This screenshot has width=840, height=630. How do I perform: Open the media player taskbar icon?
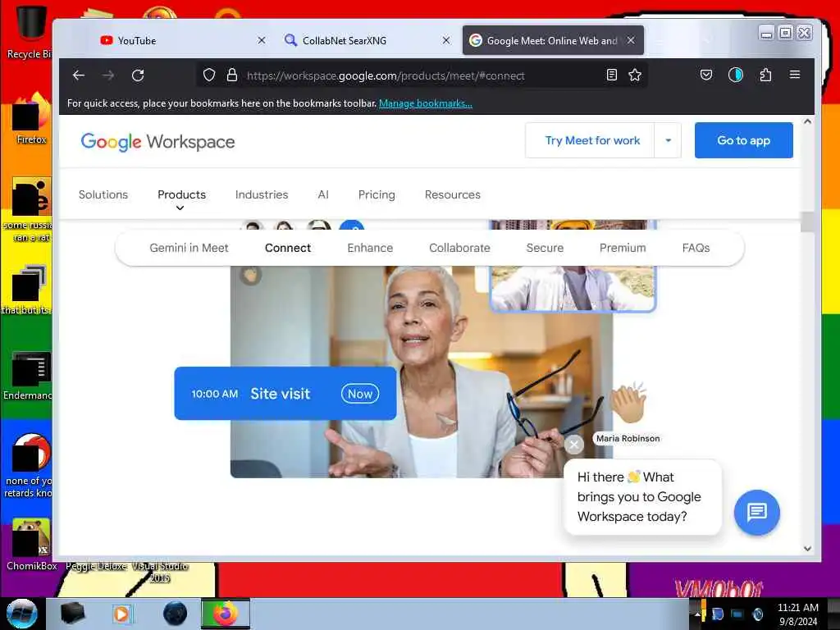click(x=122, y=614)
